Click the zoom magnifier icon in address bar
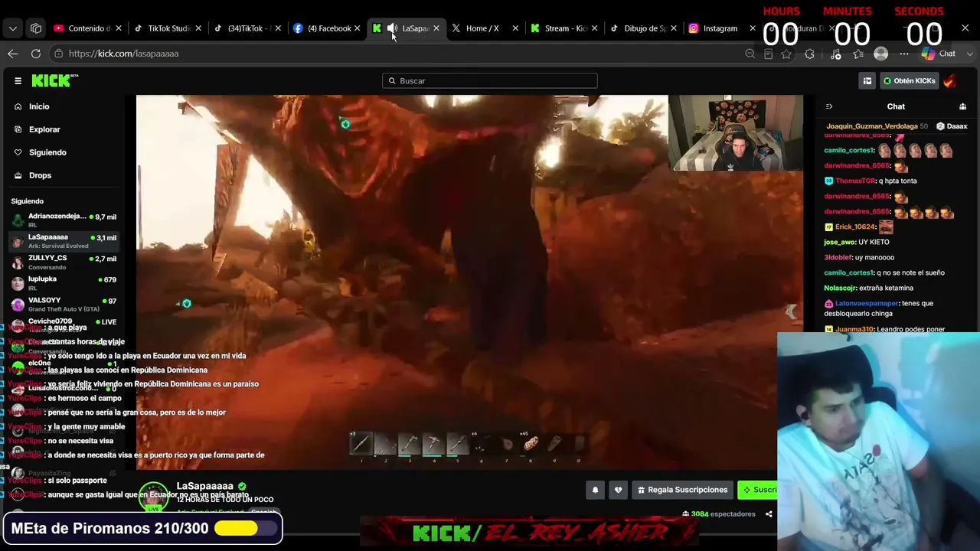 click(750, 54)
